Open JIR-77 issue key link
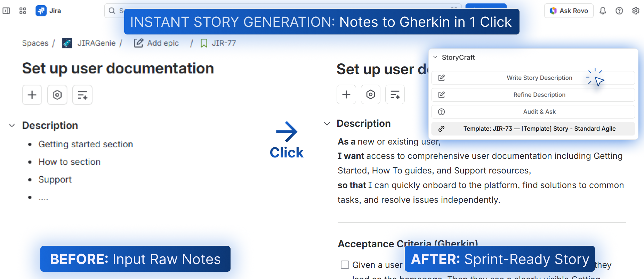The height and width of the screenshot is (279, 644). coord(224,43)
